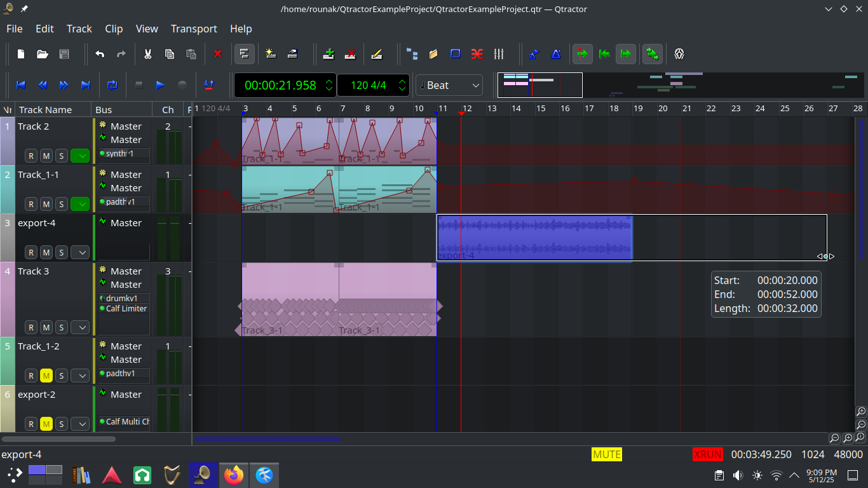Select the clip Edit tool pencil icon
Viewport: 868px width, 488px height.
(377, 54)
